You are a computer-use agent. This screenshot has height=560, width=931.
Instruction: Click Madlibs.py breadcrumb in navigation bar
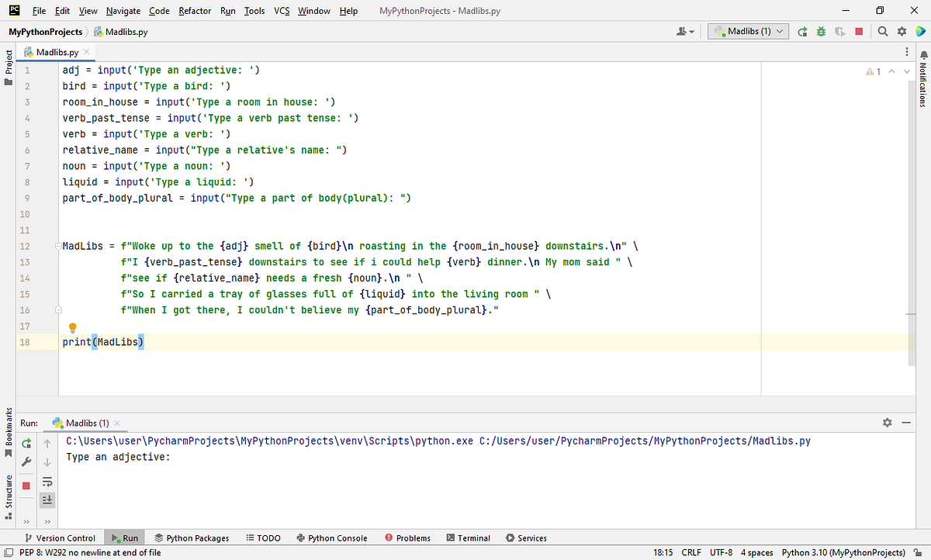tap(120, 32)
